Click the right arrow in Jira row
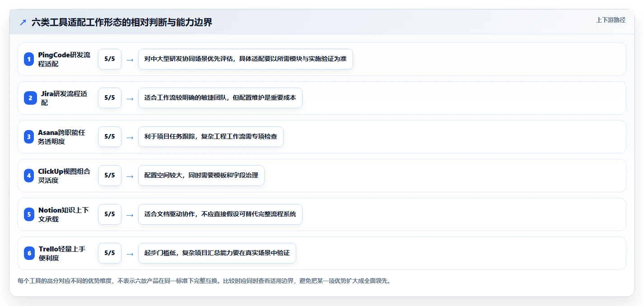 click(130, 98)
